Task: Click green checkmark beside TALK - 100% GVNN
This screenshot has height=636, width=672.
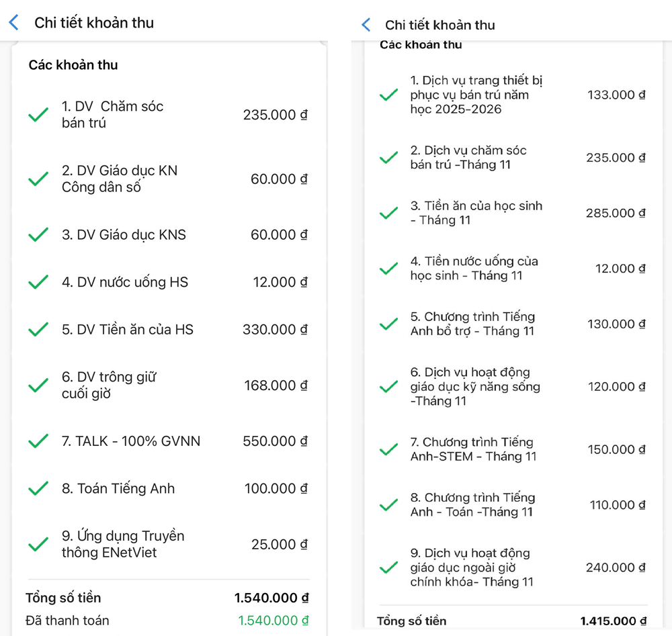Action: (38, 441)
